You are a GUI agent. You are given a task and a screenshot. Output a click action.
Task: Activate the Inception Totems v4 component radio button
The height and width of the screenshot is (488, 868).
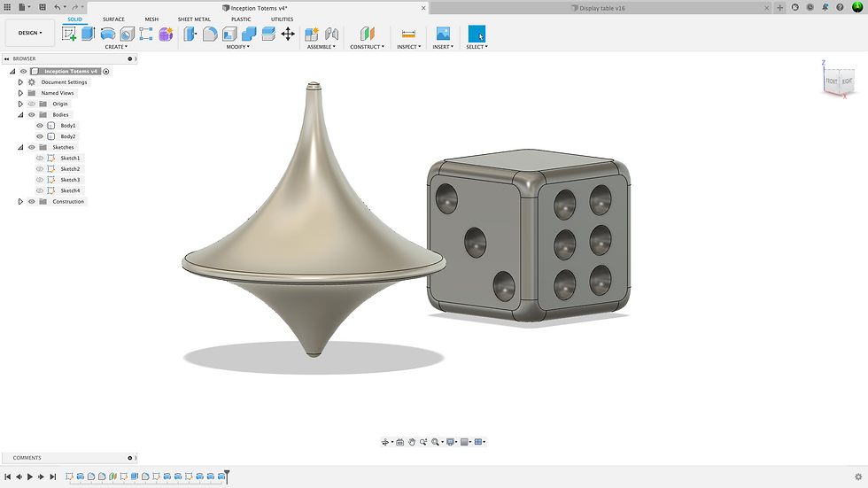click(106, 72)
